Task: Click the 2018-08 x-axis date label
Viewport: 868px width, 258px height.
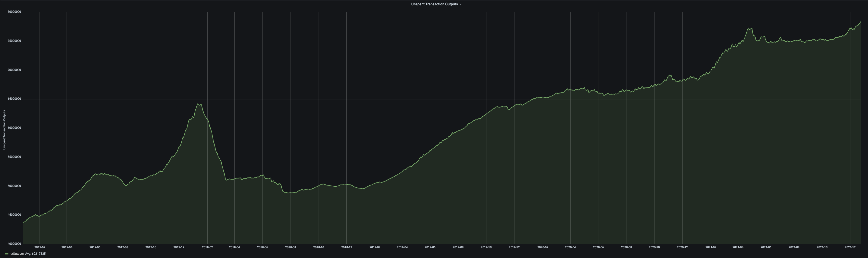Action: (x=291, y=247)
